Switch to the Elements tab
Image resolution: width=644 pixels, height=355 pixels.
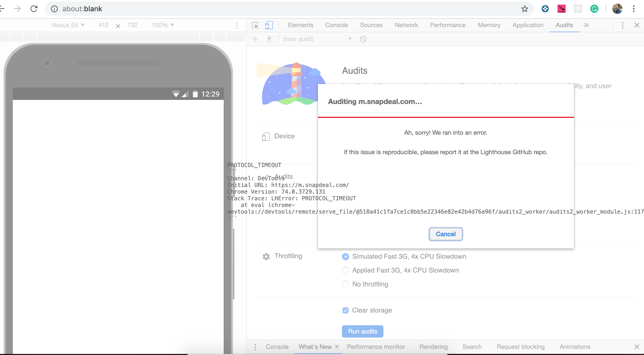tap(300, 25)
